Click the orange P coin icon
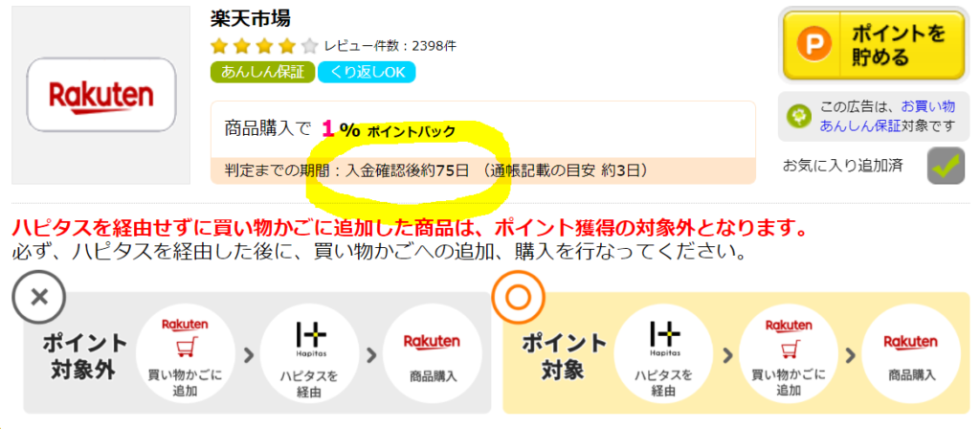 (x=814, y=45)
